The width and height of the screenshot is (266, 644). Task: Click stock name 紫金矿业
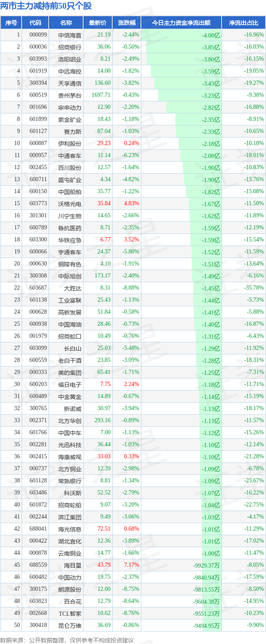point(70,119)
